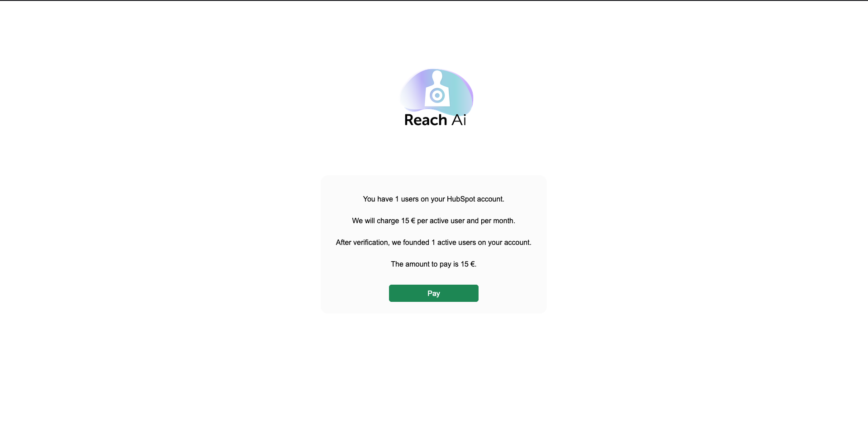Image resolution: width=868 pixels, height=427 pixels.
Task: Click the purple-teal gradient blob of the logo
Action: click(436, 90)
